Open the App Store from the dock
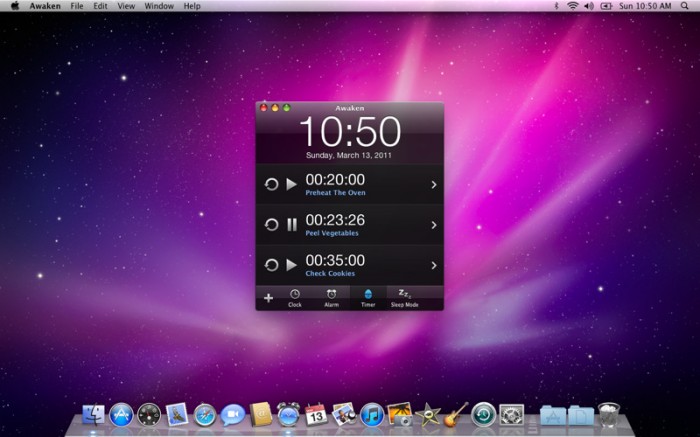Screen dimensions: 700x437 click(122, 414)
